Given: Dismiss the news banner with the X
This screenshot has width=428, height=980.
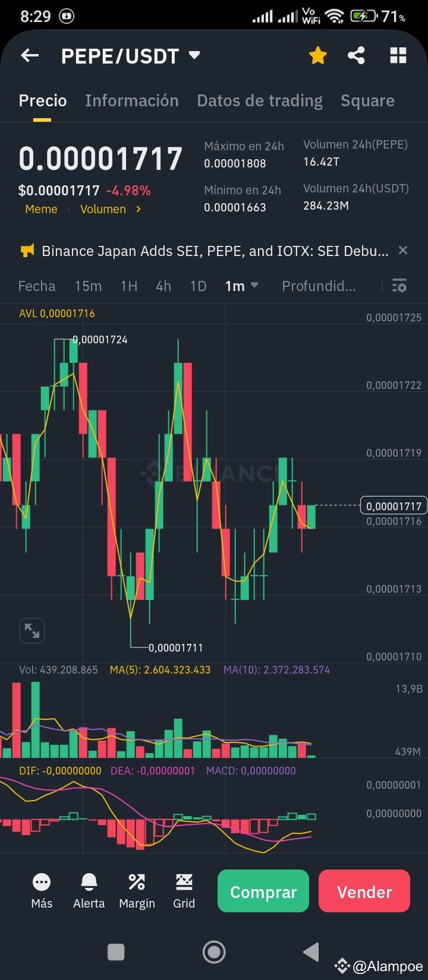Looking at the screenshot, I should pyautogui.click(x=403, y=250).
